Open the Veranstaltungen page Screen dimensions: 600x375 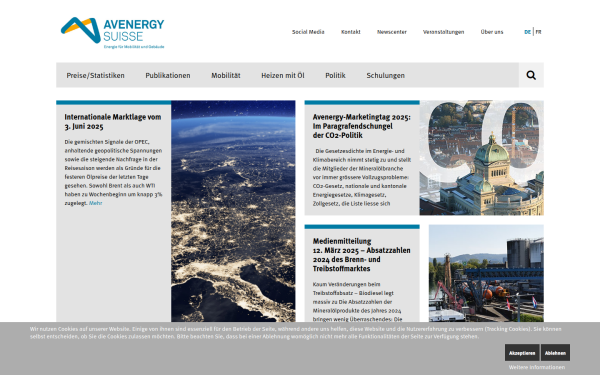click(443, 32)
